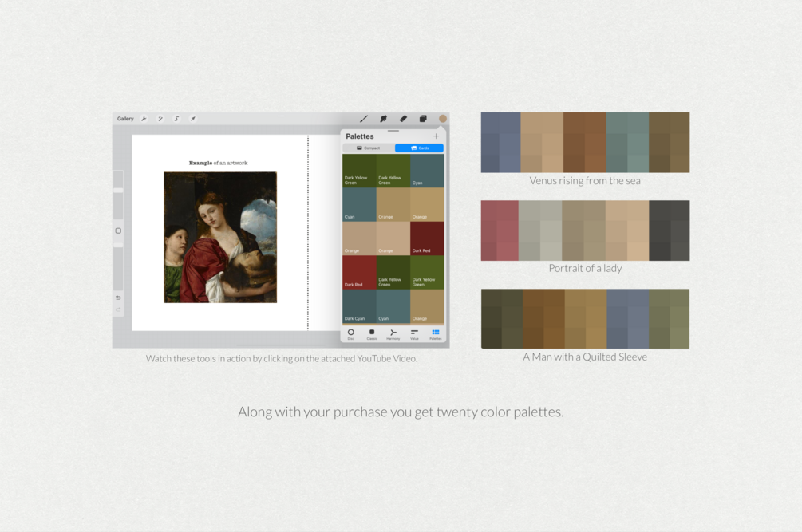Select the Smudge tool
Viewport: 802px width, 532px height.
point(383,119)
